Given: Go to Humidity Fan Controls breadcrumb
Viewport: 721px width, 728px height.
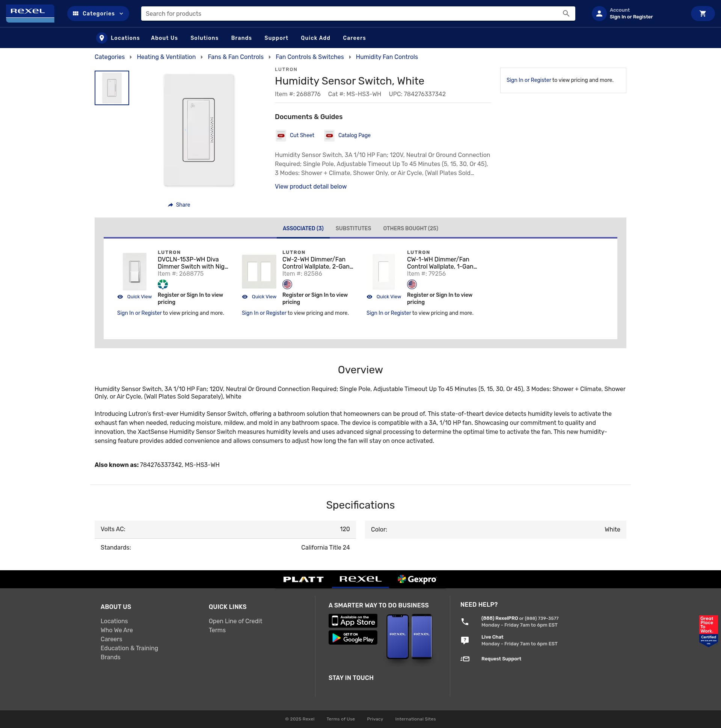Looking at the screenshot, I should [387, 57].
